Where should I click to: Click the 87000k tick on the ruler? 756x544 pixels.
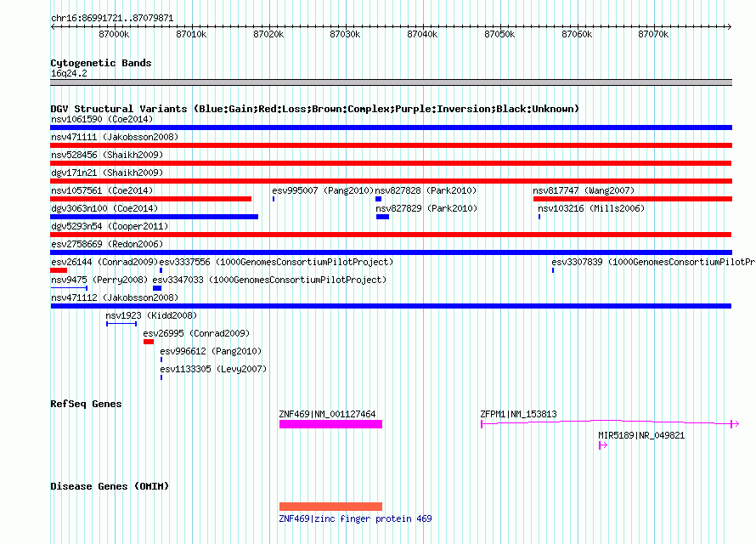[x=115, y=34]
